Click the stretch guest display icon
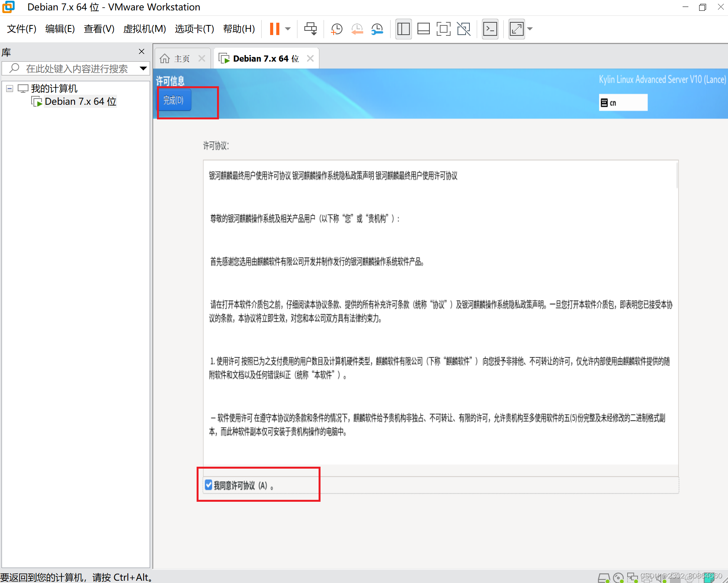This screenshot has width=728, height=583. (x=516, y=29)
